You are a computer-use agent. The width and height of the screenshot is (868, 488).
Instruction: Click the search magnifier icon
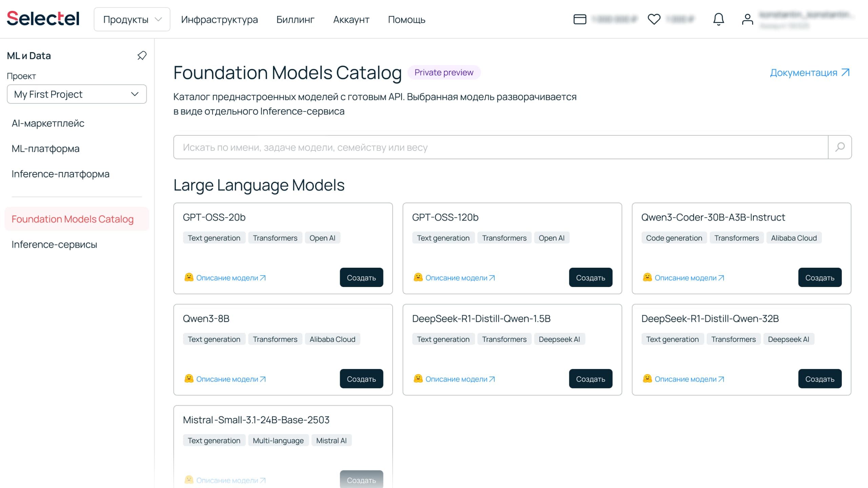[840, 147]
